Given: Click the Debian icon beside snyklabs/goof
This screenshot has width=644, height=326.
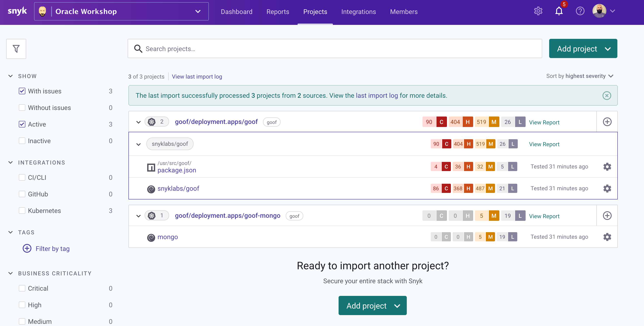Looking at the screenshot, I should [x=151, y=189].
